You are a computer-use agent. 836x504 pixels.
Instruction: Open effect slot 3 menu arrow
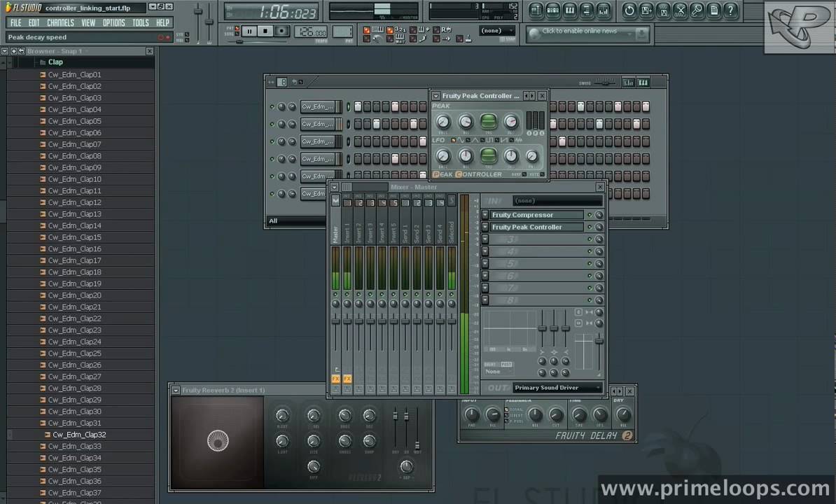(485, 239)
